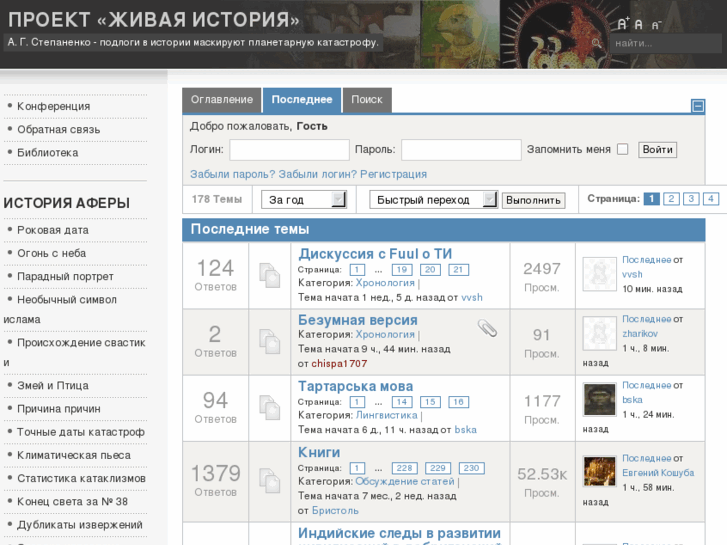Open user Бристоль profile link
Screen dimensions: 727x545
[x=335, y=511]
